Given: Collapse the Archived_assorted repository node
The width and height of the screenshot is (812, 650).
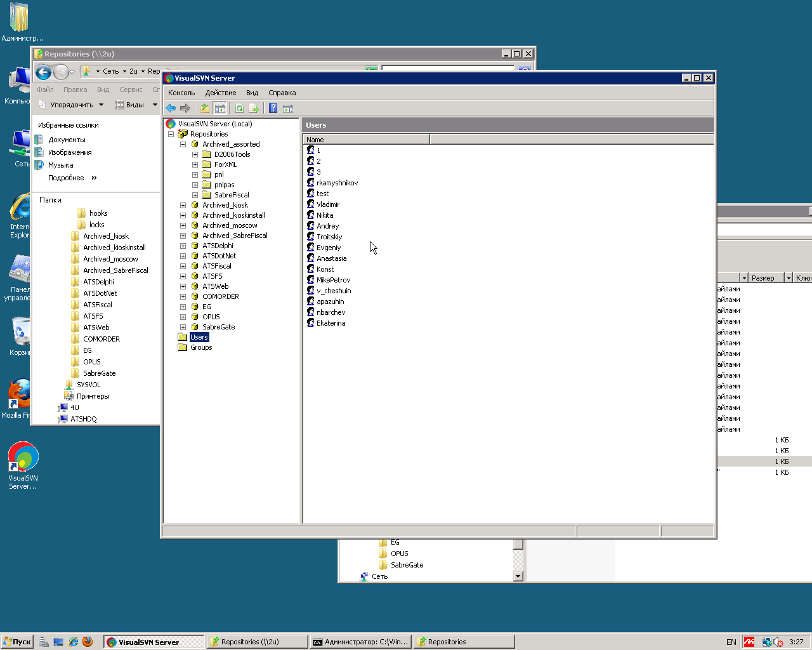Looking at the screenshot, I should click(x=183, y=144).
